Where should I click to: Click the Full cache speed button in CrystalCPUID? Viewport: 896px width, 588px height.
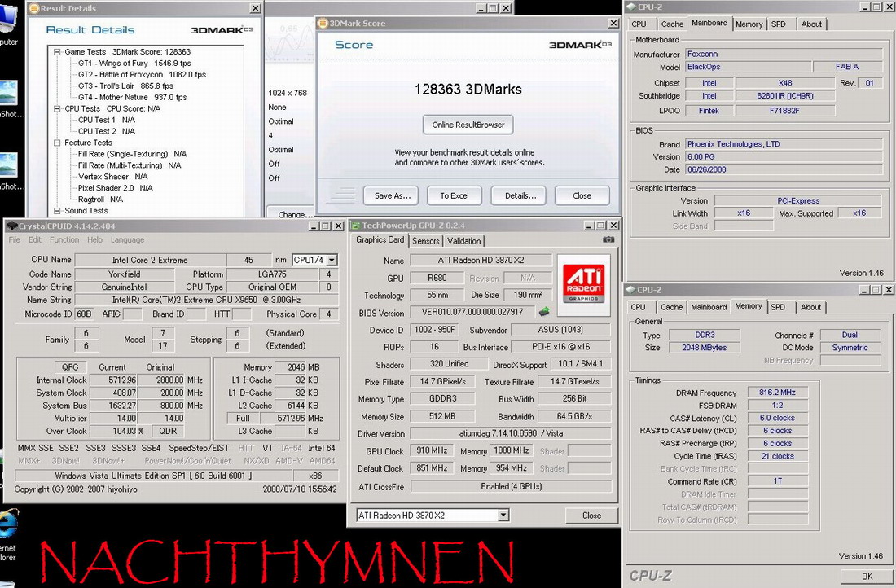tap(243, 419)
